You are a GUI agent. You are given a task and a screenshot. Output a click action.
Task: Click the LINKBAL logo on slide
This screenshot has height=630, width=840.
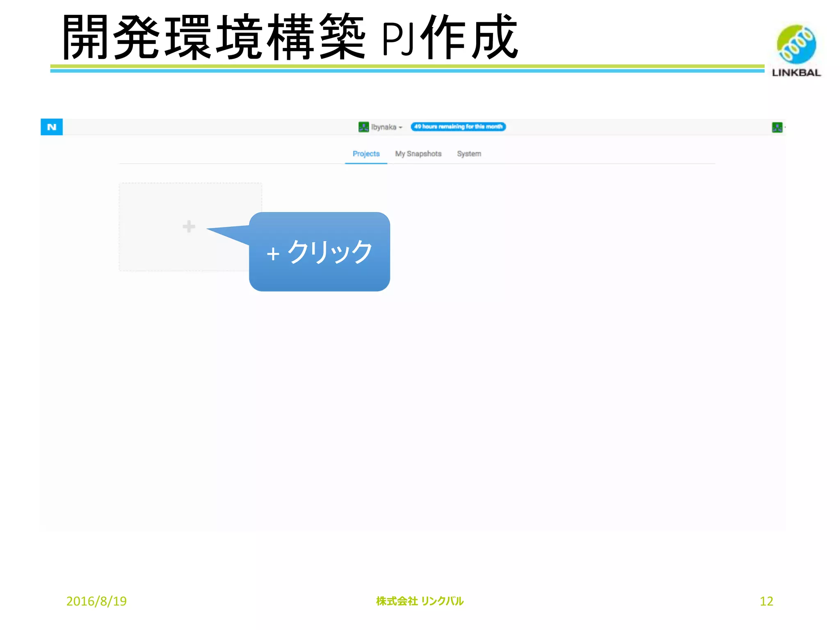pyautogui.click(x=796, y=50)
